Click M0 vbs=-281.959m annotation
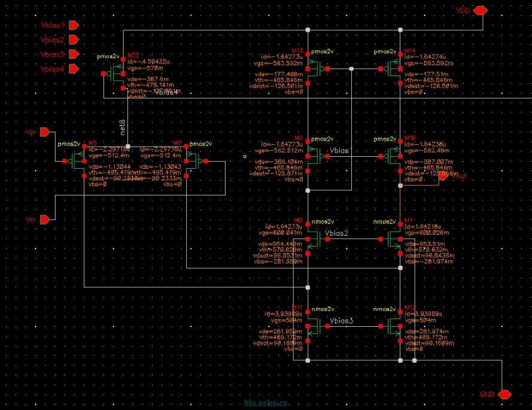 click(278, 262)
